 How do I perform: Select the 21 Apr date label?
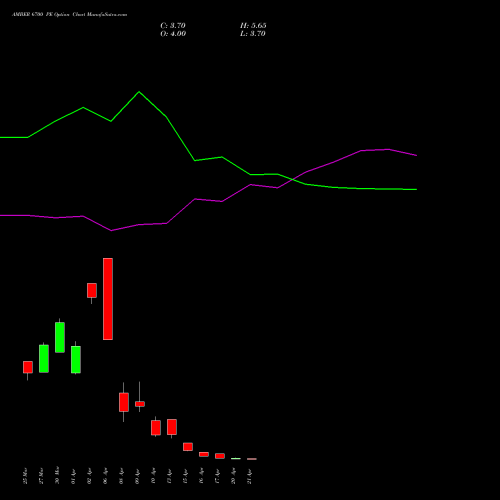pyautogui.click(x=249, y=477)
